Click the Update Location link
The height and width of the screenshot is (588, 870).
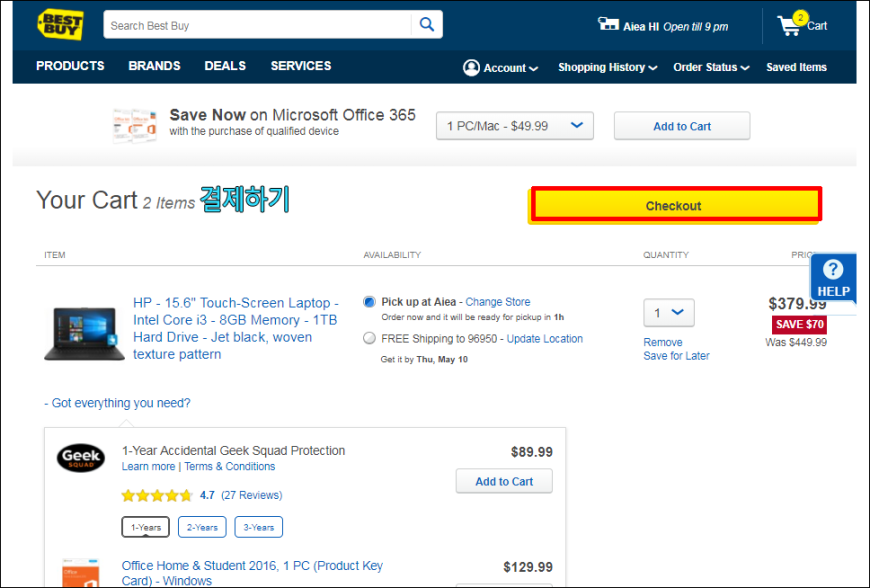point(544,339)
